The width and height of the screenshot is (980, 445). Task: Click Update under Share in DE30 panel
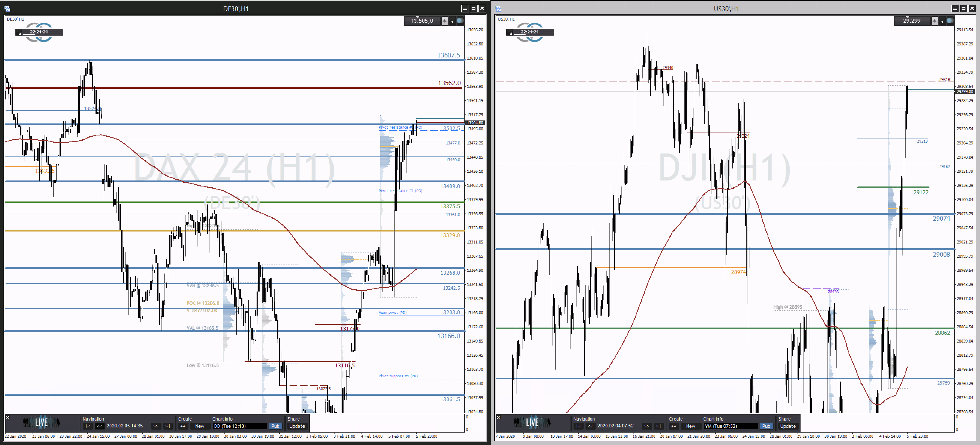(x=297, y=426)
